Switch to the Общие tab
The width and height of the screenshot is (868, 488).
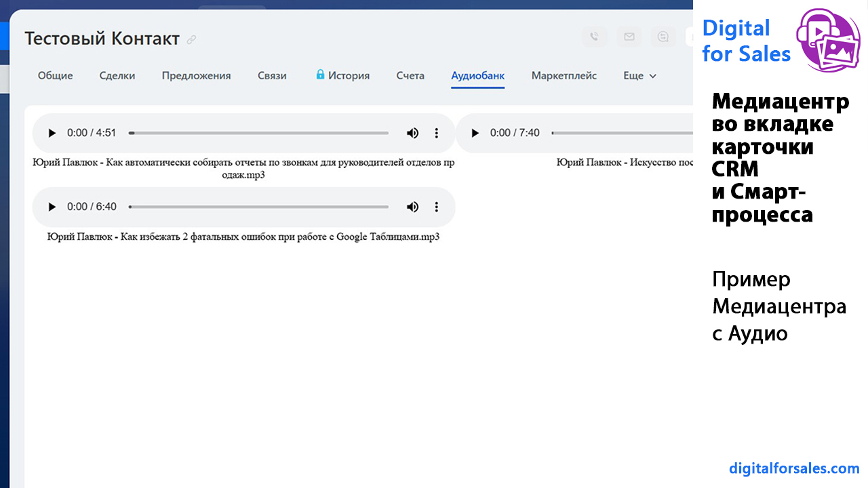pyautogui.click(x=56, y=76)
